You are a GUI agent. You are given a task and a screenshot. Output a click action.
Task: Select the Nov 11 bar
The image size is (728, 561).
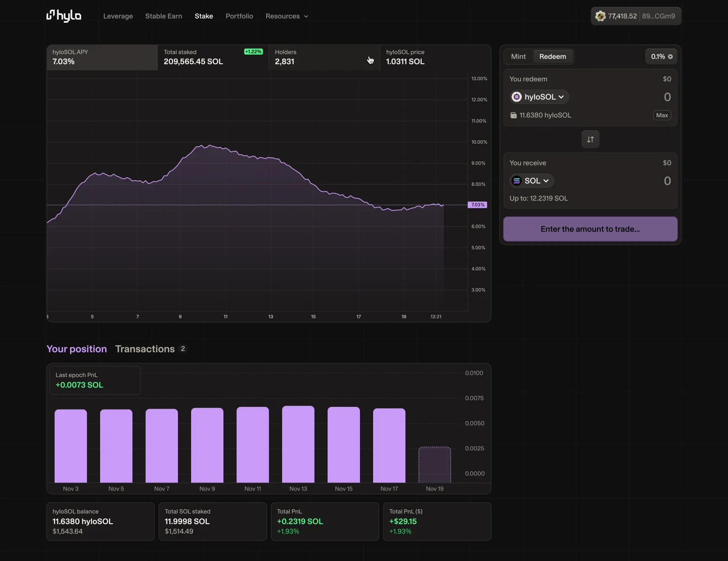tap(253, 445)
